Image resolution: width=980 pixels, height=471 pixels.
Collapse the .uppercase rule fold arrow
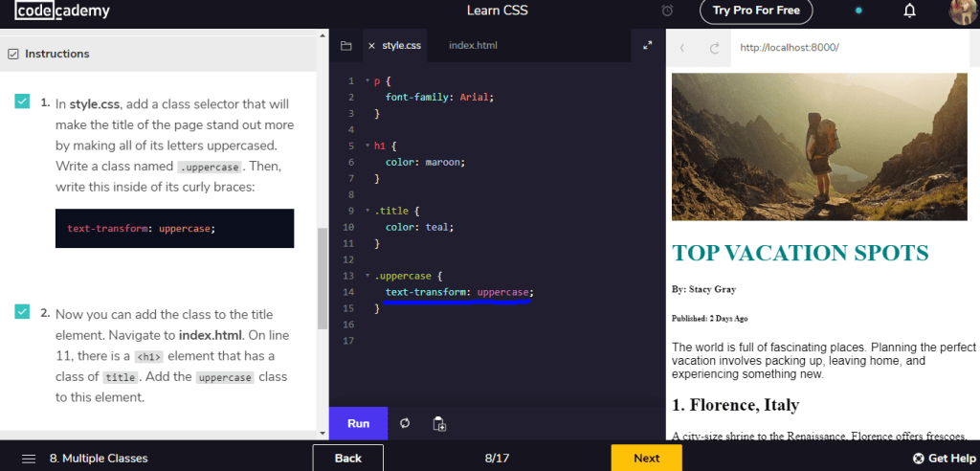[x=367, y=276]
